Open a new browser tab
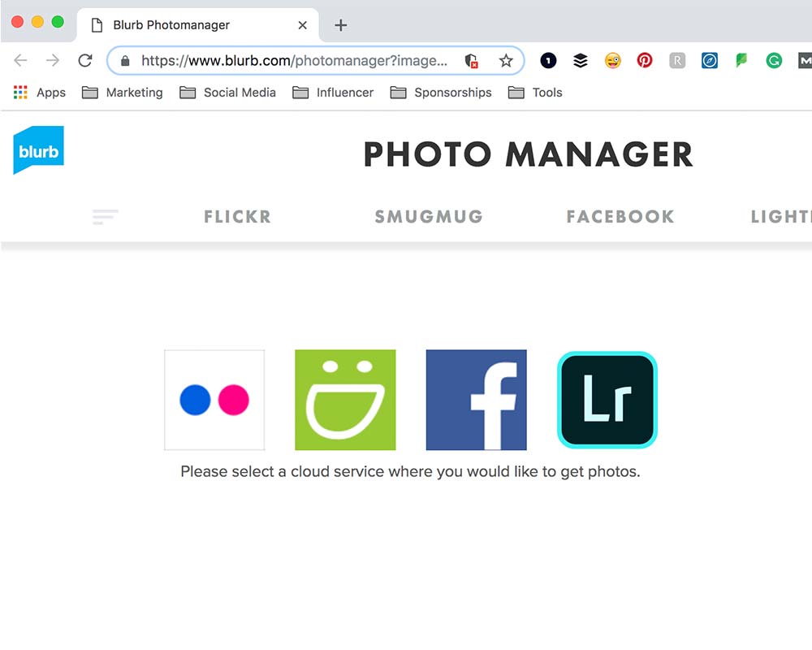The height and width of the screenshot is (650, 812). 341,25
